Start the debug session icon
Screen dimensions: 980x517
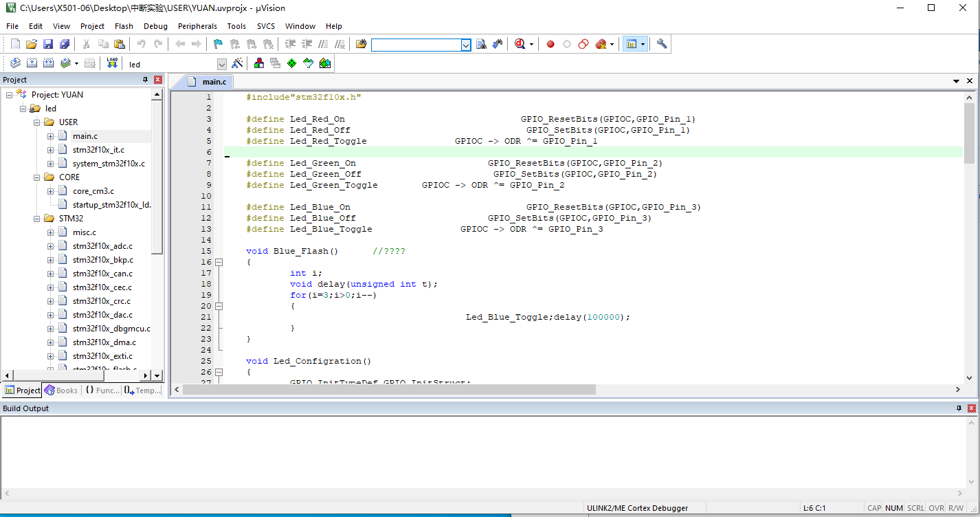520,44
